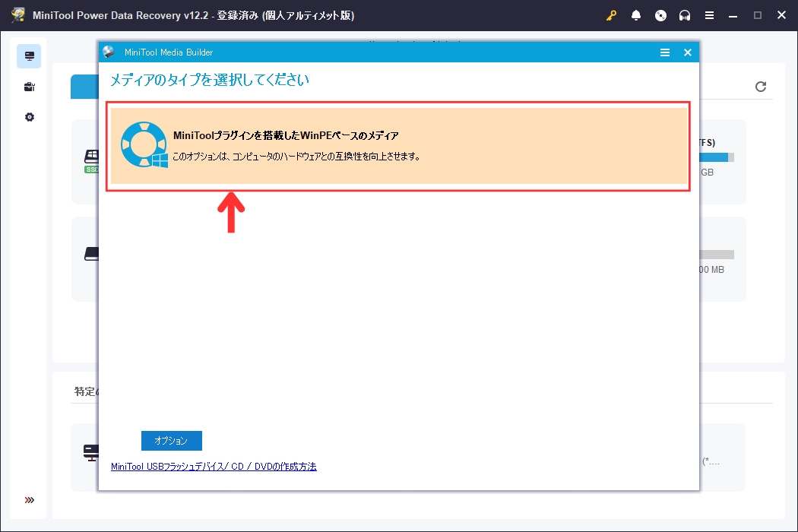Open MiniTool USB/CD/DVD creation guide link
The image size is (798, 532).
point(214,467)
